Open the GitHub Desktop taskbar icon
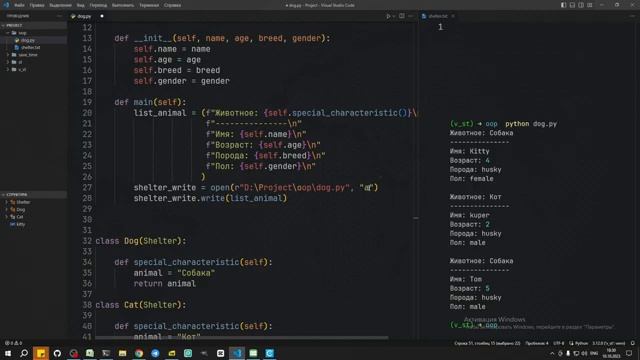 57,353
